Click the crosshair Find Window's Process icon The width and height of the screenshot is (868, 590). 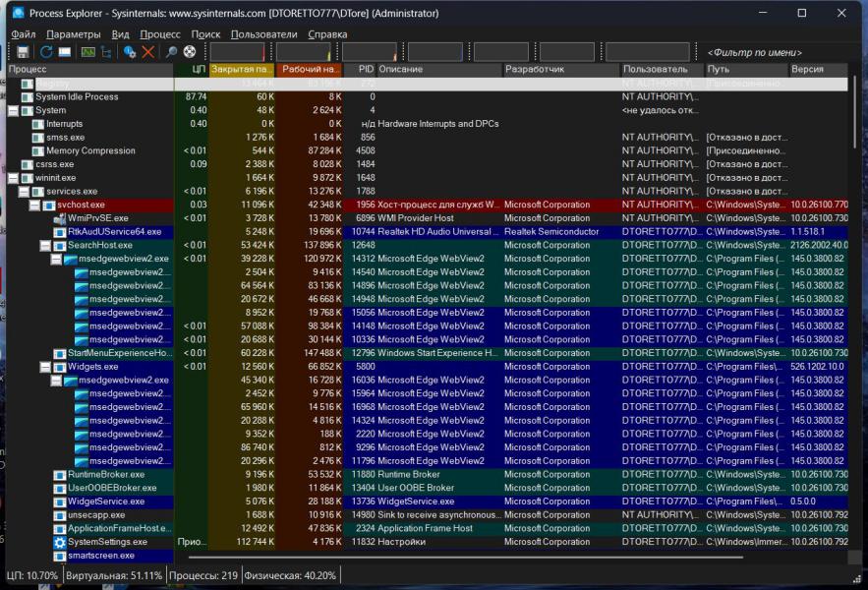[x=190, y=52]
